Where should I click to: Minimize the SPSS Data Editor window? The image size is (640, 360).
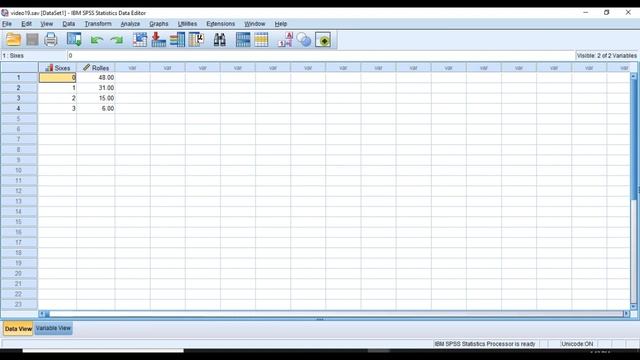586,13
